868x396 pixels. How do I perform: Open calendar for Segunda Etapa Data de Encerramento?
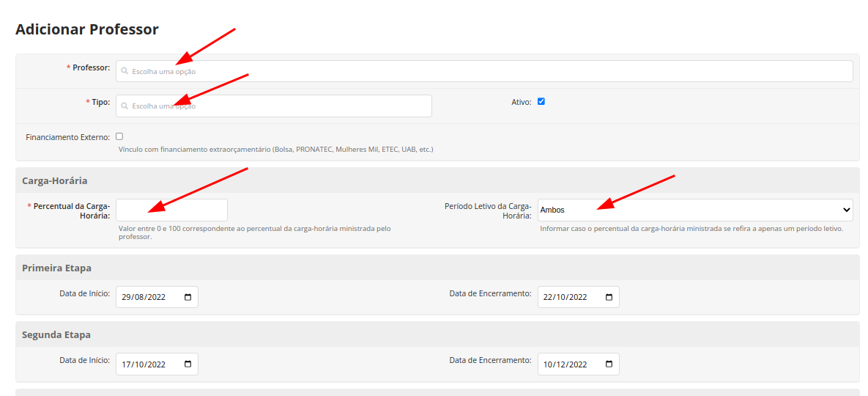click(609, 364)
